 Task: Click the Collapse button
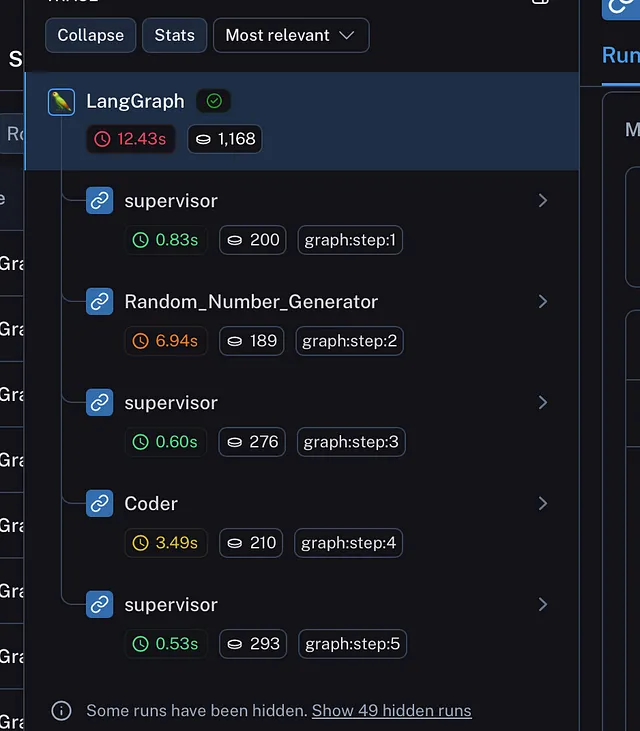pos(90,35)
